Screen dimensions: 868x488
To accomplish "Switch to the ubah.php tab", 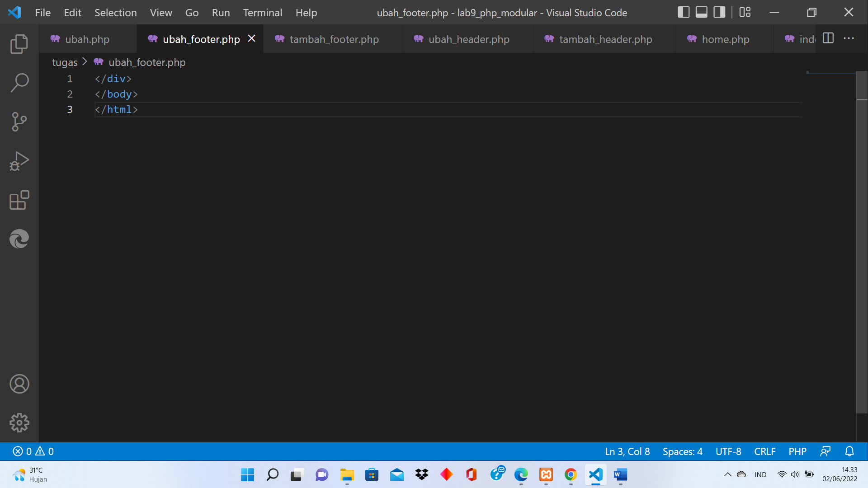I will [87, 39].
